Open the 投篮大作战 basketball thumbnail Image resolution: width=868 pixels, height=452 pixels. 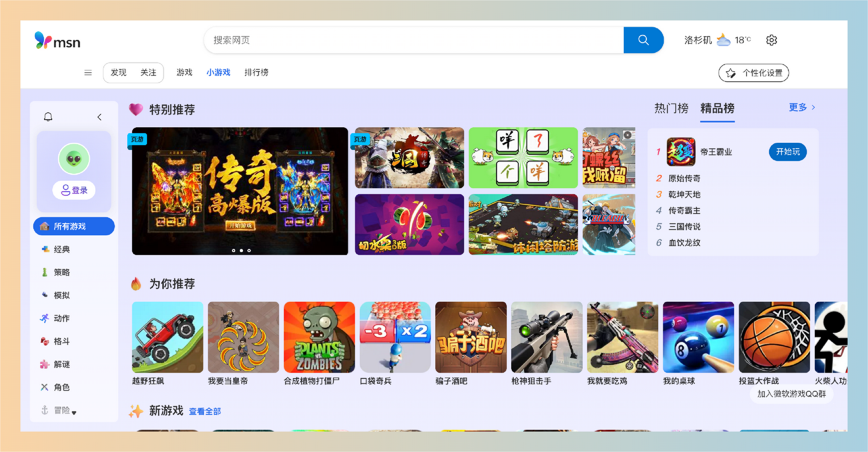coord(775,337)
